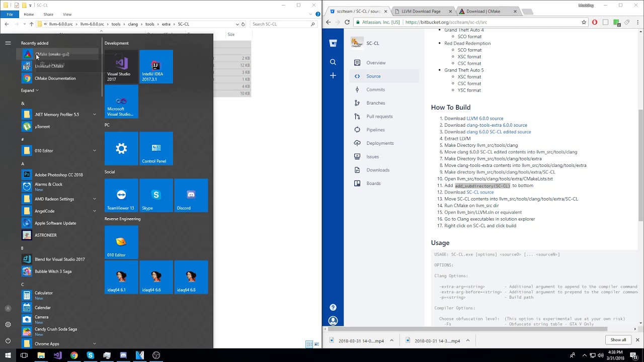This screenshot has height=362, width=644.
Task: Follow clang-tools-extra 6.0.0 source link
Action: 497,125
